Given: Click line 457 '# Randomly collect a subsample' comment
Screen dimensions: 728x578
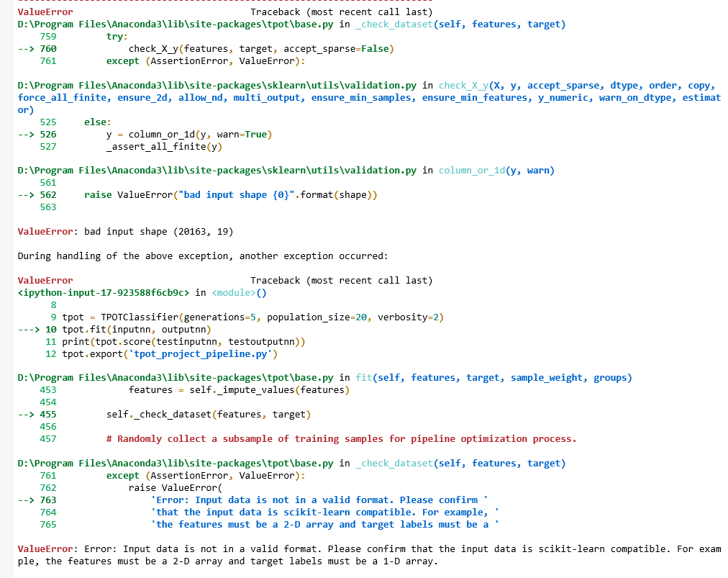Looking at the screenshot, I should pos(341,438).
